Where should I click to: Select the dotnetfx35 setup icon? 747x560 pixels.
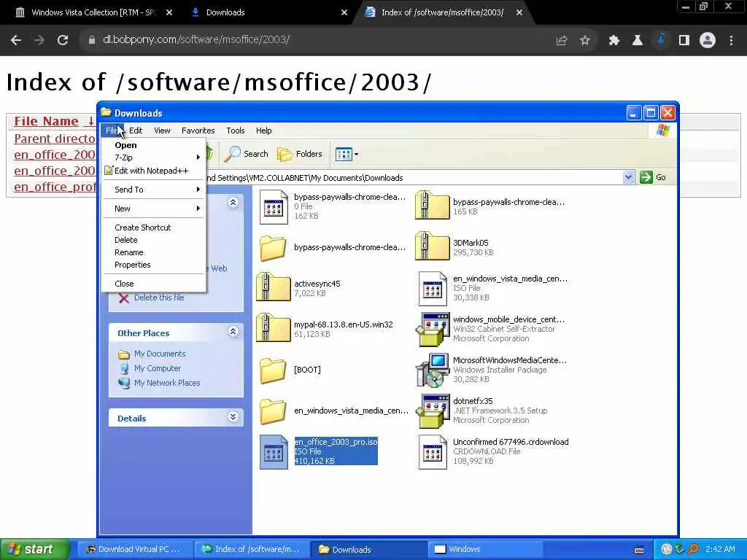(432, 411)
